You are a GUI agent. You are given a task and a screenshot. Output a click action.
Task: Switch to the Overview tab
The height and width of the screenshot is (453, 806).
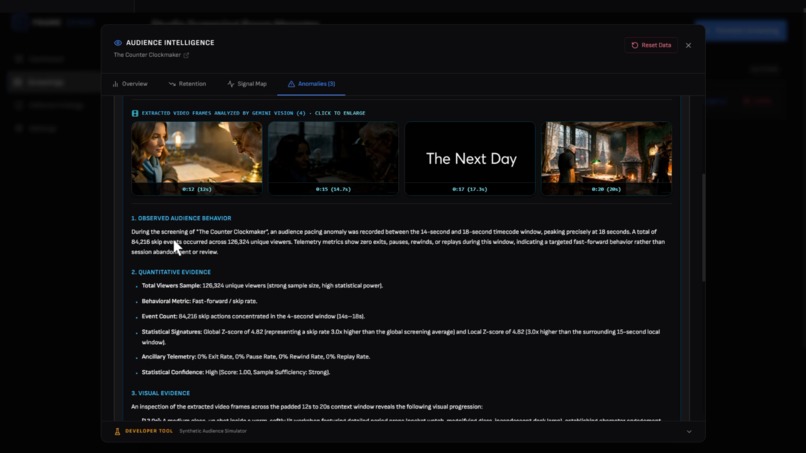[130, 84]
